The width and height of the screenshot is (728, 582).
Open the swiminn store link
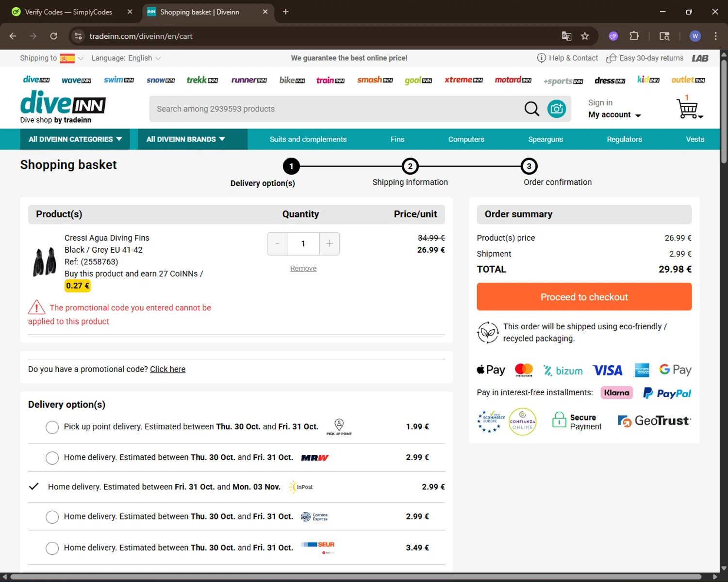pyautogui.click(x=118, y=80)
